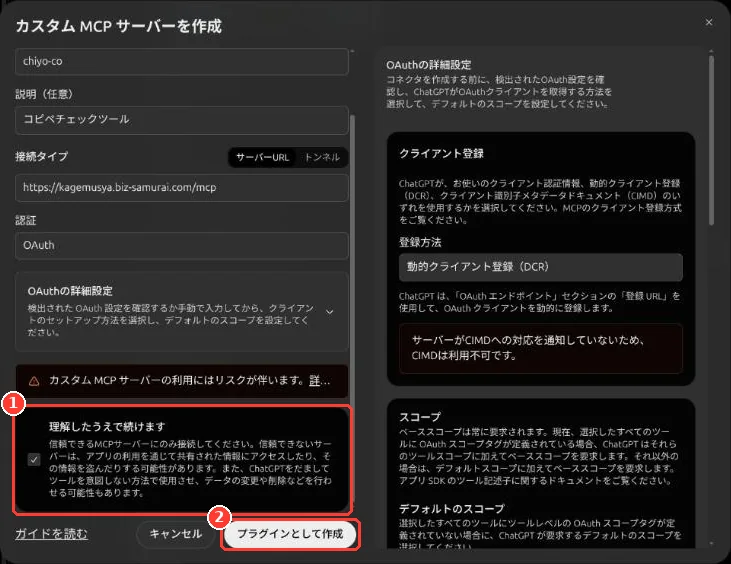This screenshot has height=564, width=731.
Task: Expand the OAuthの詳細設定 chevron
Action: coord(330,312)
